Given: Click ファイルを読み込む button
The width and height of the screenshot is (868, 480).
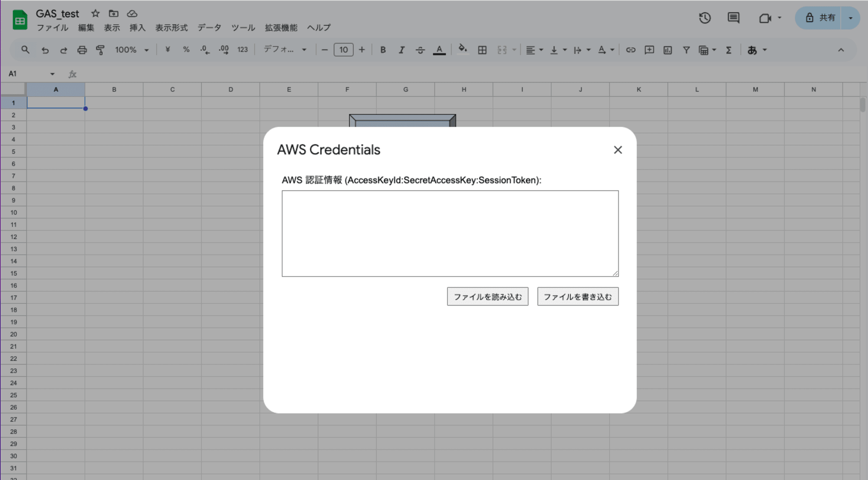Looking at the screenshot, I should click(487, 296).
